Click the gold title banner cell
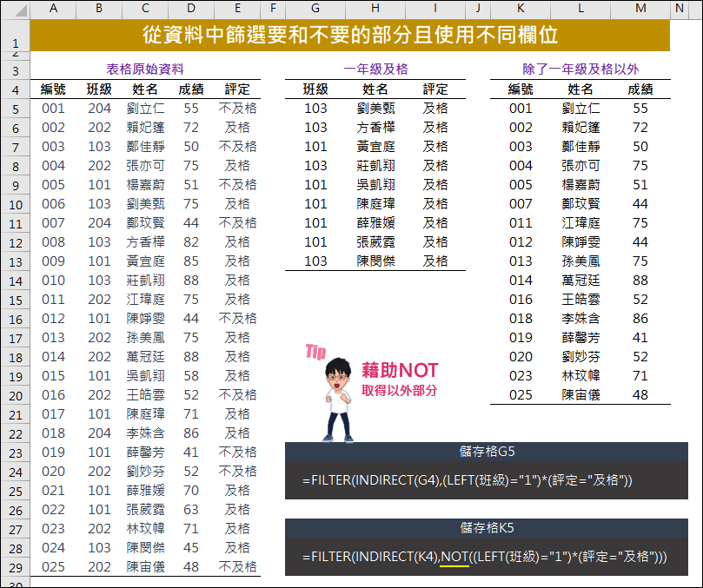Image resolution: width=703 pixels, height=588 pixels. tap(349, 35)
